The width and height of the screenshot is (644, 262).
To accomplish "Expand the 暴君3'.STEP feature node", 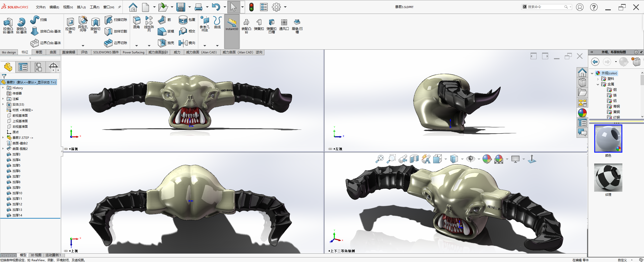I will click(3, 138).
